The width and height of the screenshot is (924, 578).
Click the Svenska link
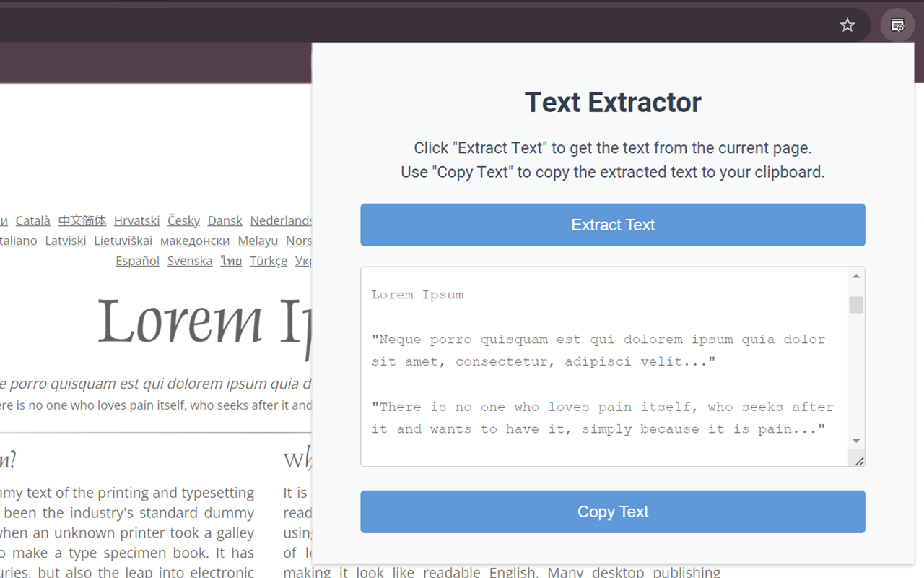pos(189,260)
